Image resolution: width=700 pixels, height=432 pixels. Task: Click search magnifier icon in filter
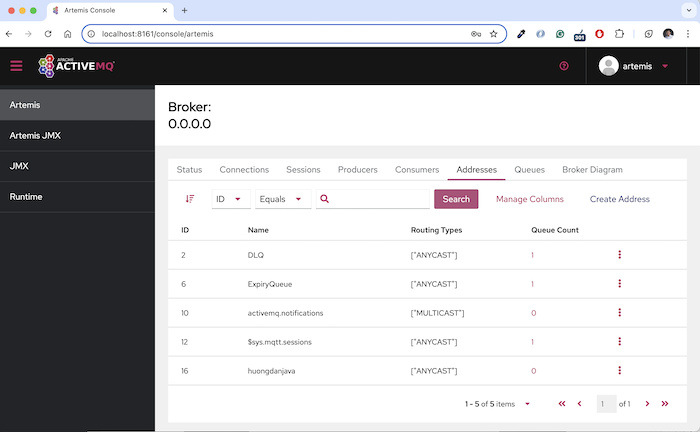point(325,199)
